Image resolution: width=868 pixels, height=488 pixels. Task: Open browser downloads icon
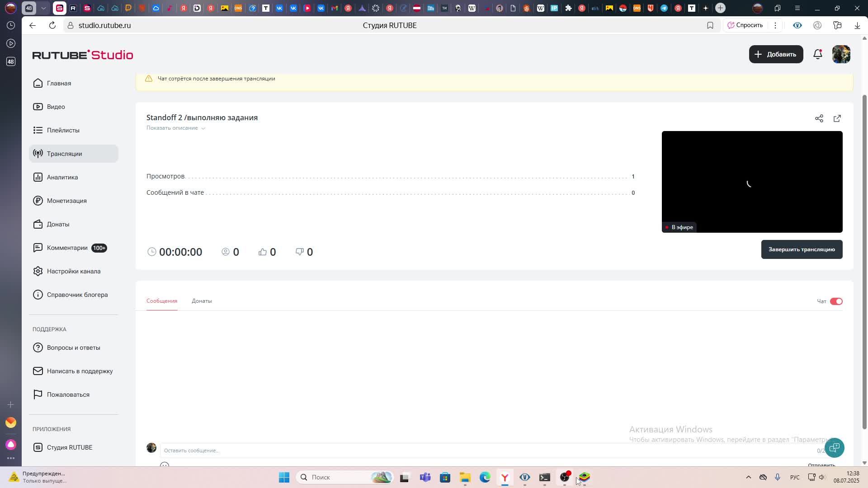click(857, 26)
